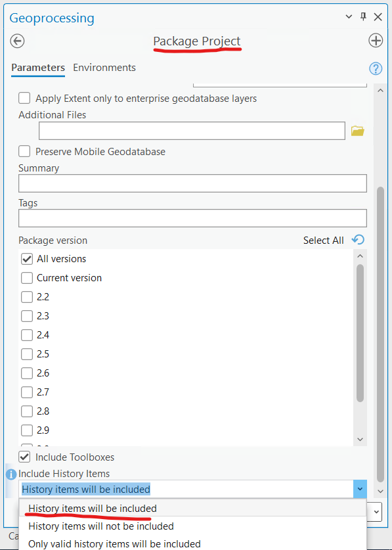Select History items will not be included
The width and height of the screenshot is (392, 550).
(x=100, y=526)
